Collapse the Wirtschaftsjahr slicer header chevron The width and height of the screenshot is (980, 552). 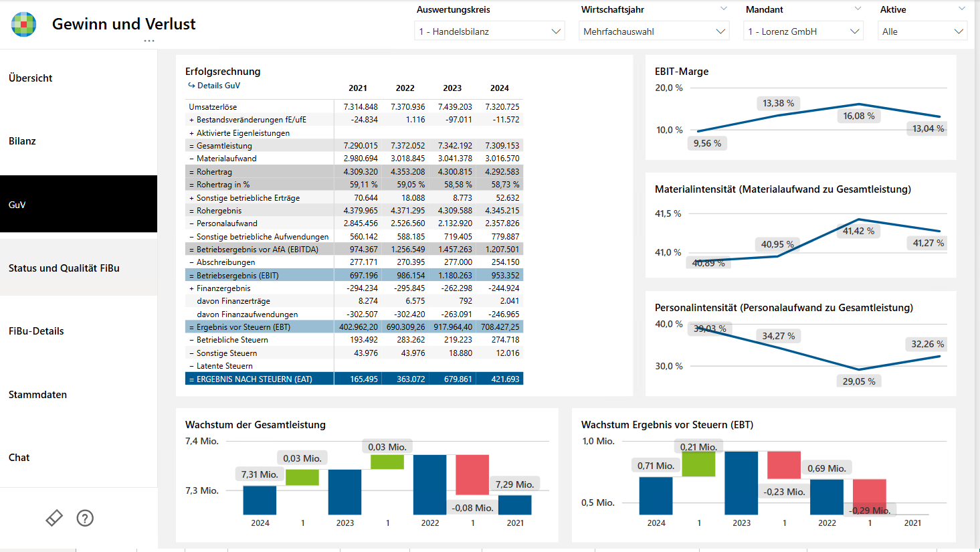724,9
